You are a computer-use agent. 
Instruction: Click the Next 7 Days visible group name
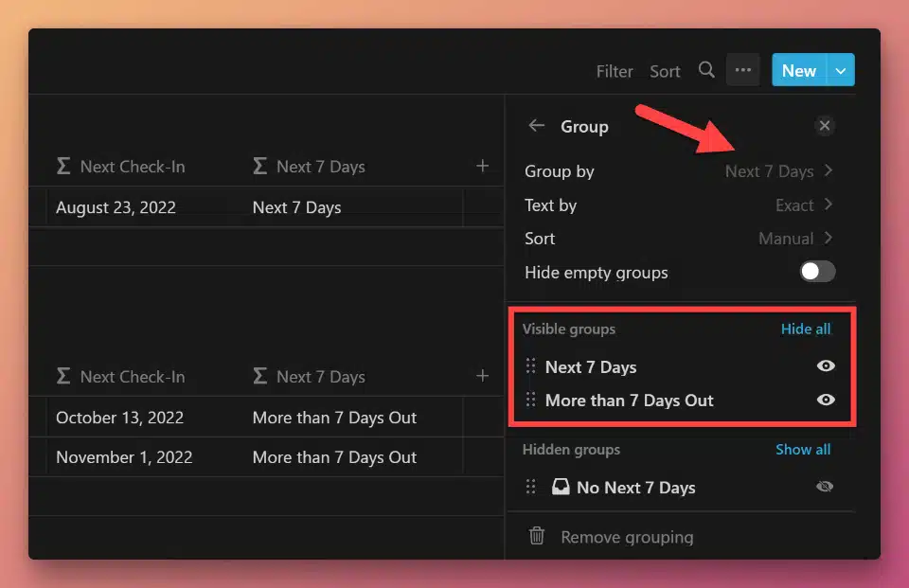pyautogui.click(x=591, y=367)
